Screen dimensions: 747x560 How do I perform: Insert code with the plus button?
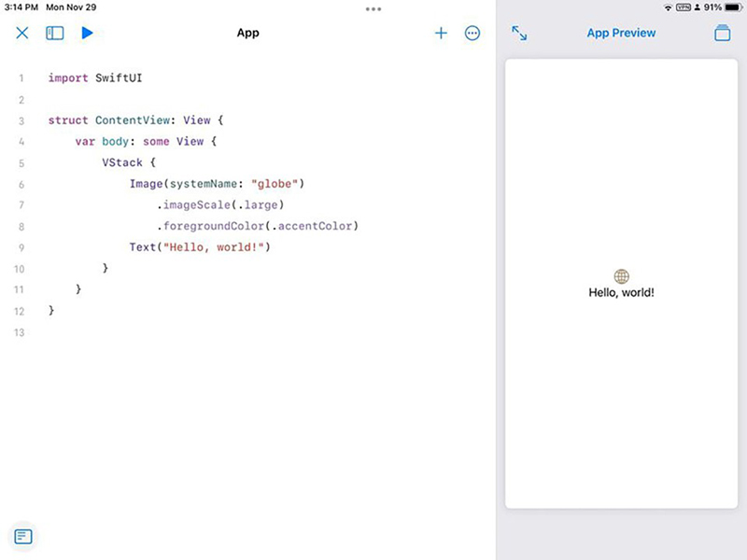tap(441, 33)
